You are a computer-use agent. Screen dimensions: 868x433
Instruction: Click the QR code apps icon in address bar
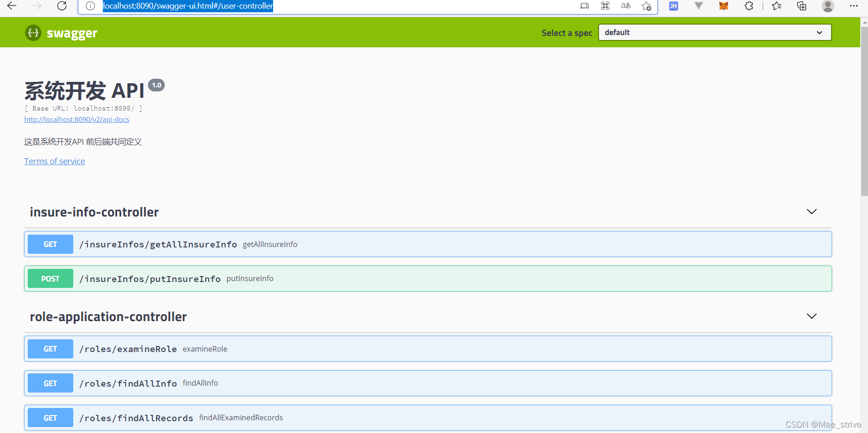point(605,6)
